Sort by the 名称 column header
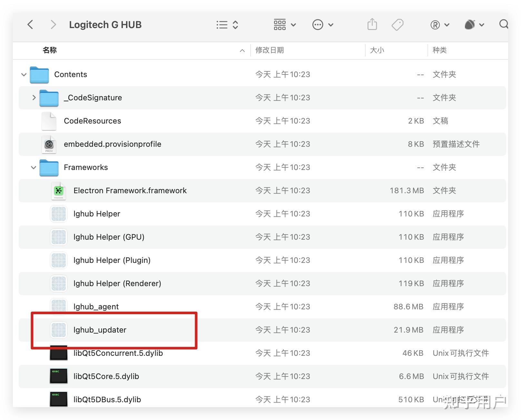Screen dimensions: 521x420 pyautogui.click(x=50, y=50)
